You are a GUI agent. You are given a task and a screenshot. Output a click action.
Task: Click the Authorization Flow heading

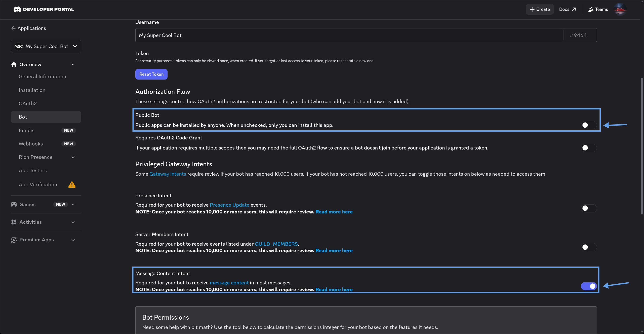(163, 92)
